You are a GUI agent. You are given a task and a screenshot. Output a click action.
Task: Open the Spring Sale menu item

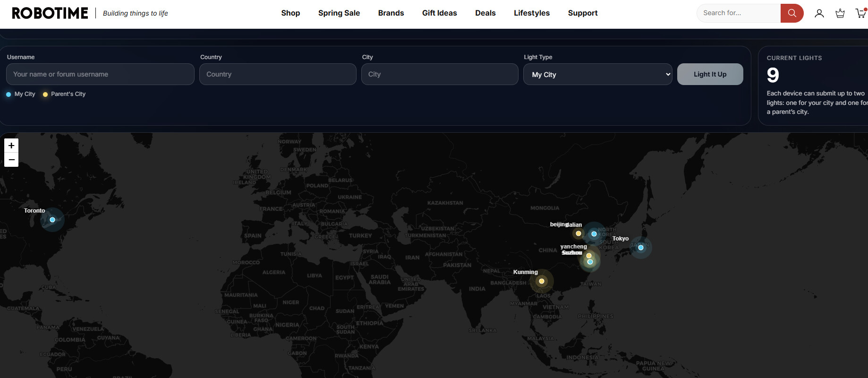(x=339, y=13)
